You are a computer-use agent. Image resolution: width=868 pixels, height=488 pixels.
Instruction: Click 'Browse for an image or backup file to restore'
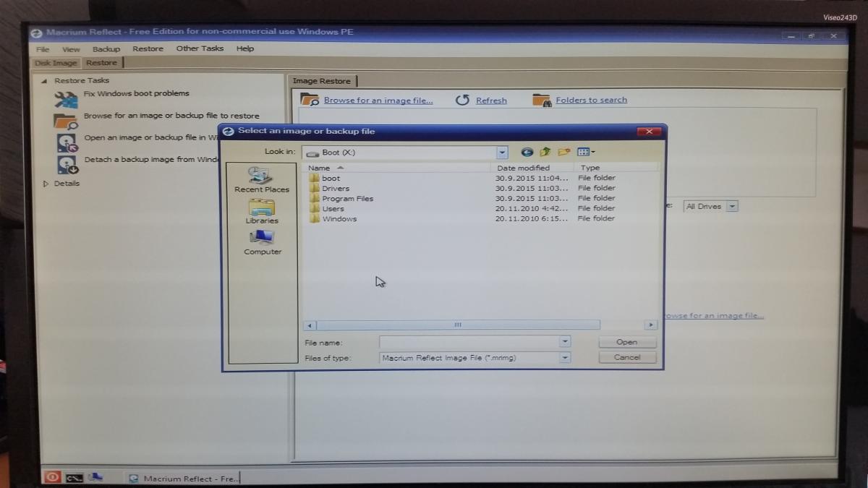pos(171,116)
